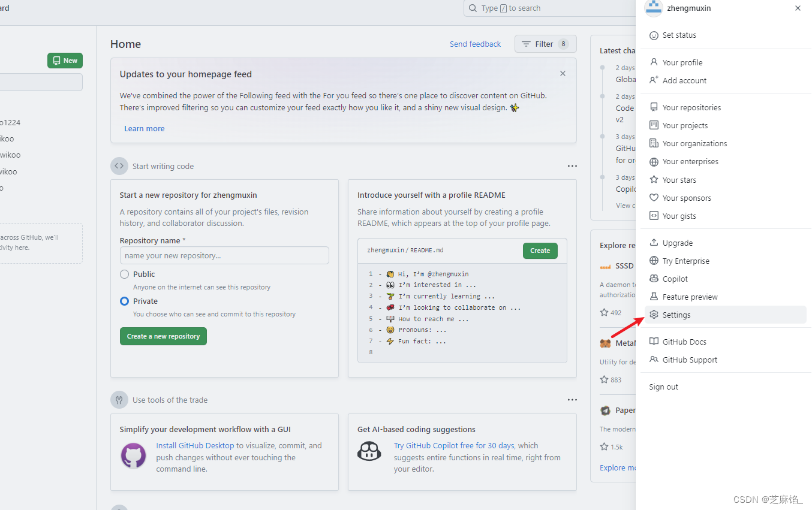Click the Your repositories repo icon
Image resolution: width=812 pixels, height=510 pixels.
click(x=654, y=107)
